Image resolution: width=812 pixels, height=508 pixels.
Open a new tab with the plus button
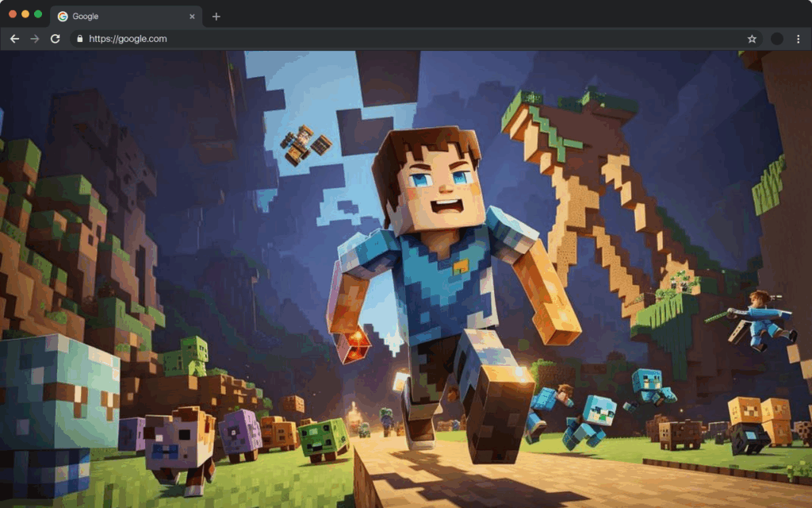click(x=216, y=16)
